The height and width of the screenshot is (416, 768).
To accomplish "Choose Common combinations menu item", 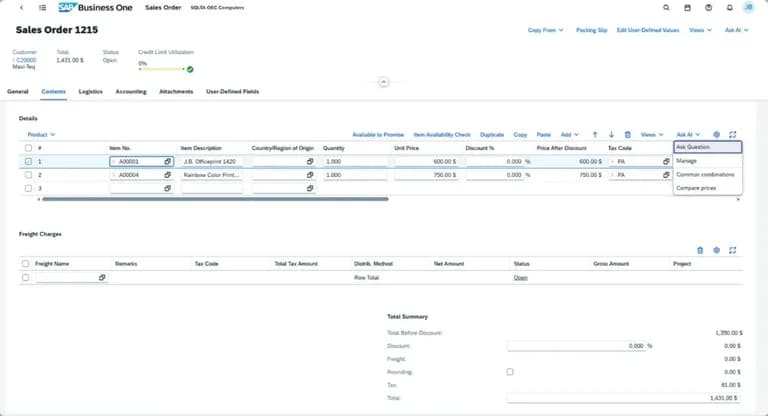I will (708, 174).
